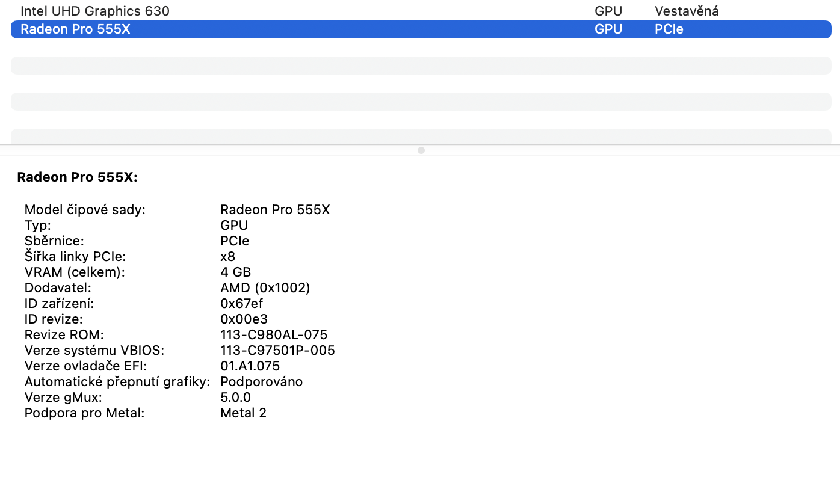Click the GPU cell in the Intel UHD row
Viewport: 840px width, 504px height.
(608, 11)
